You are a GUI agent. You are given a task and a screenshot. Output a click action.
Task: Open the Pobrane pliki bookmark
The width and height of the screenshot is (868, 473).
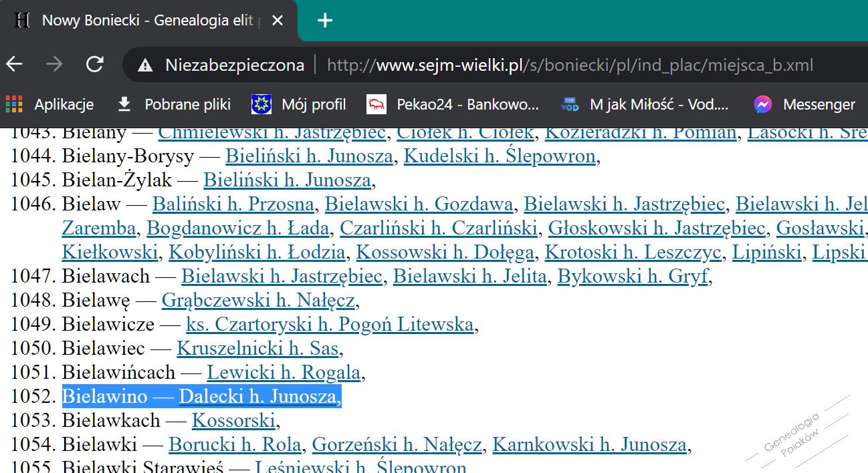174,104
